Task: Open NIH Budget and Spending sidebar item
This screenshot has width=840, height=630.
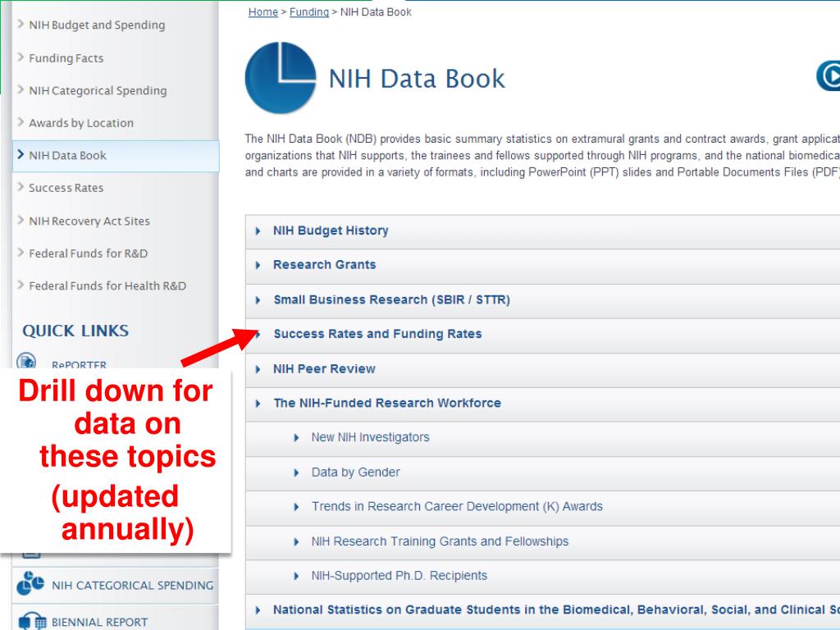Action: tap(97, 25)
